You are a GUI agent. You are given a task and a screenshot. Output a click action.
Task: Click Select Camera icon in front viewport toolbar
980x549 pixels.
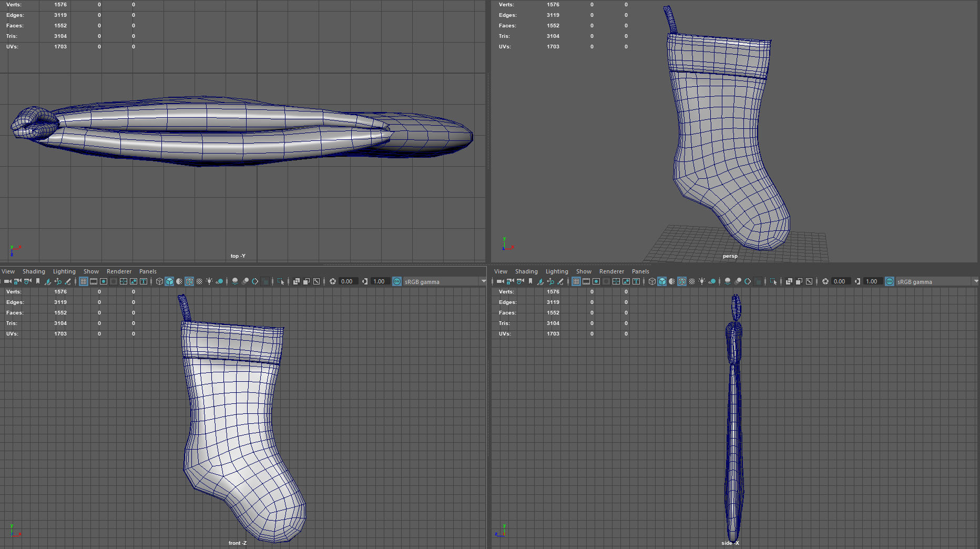[7, 281]
